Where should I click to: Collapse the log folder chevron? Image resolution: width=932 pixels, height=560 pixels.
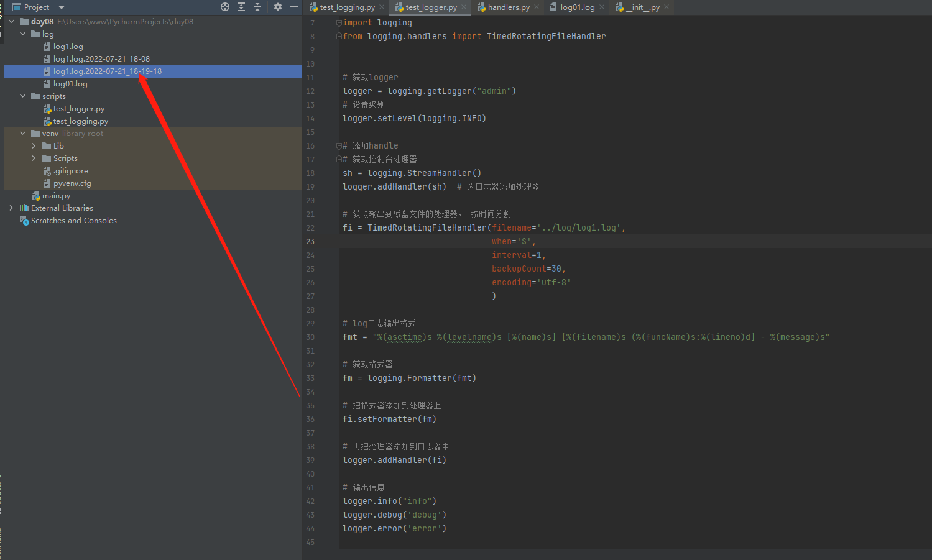pos(22,34)
